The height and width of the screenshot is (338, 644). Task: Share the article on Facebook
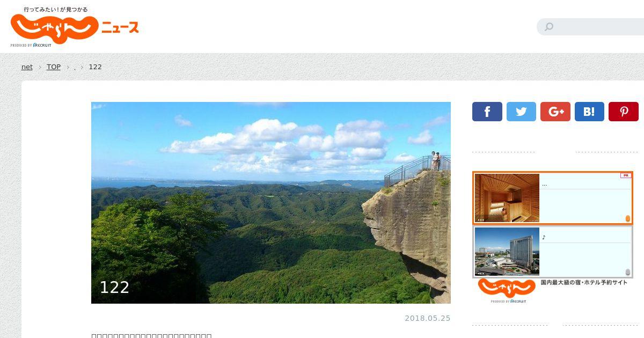pos(487,112)
